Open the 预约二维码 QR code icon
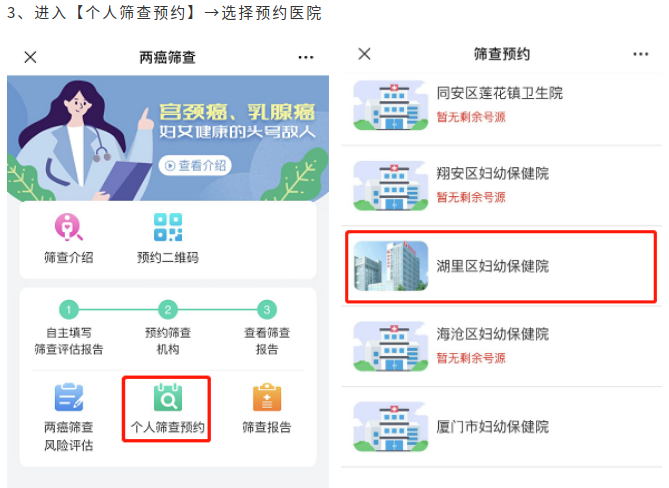The height and width of the screenshot is (488, 669). [x=168, y=227]
